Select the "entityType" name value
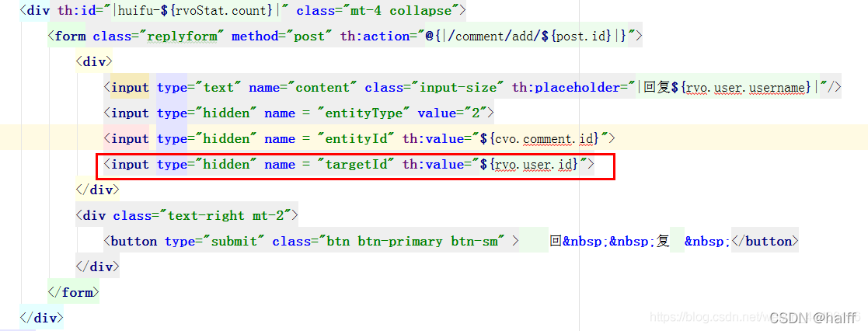The width and height of the screenshot is (868, 331). tap(363, 113)
